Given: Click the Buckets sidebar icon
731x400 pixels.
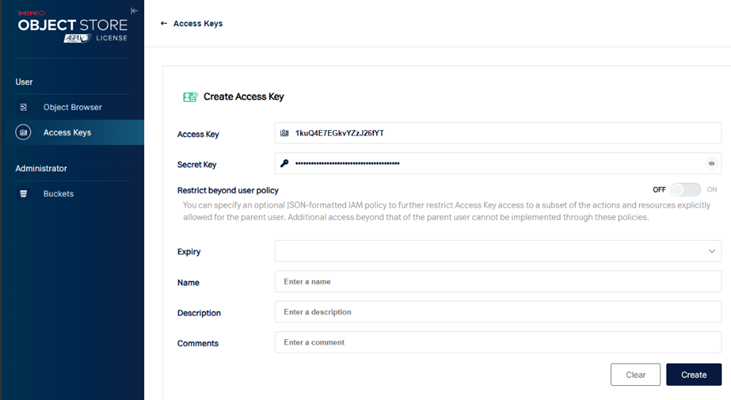Looking at the screenshot, I should point(23,193).
